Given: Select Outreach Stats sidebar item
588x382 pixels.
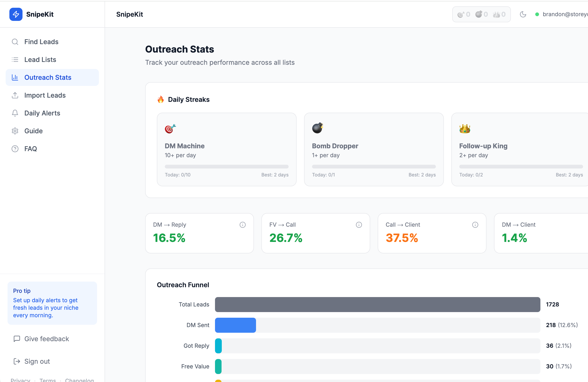Looking at the screenshot, I should pos(48,77).
